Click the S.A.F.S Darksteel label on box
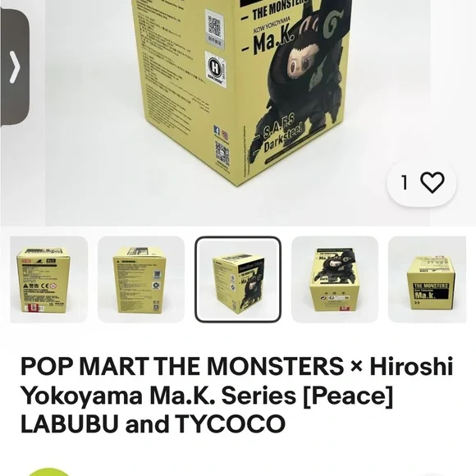Viewport: 476px width, 476px height. tap(282, 135)
